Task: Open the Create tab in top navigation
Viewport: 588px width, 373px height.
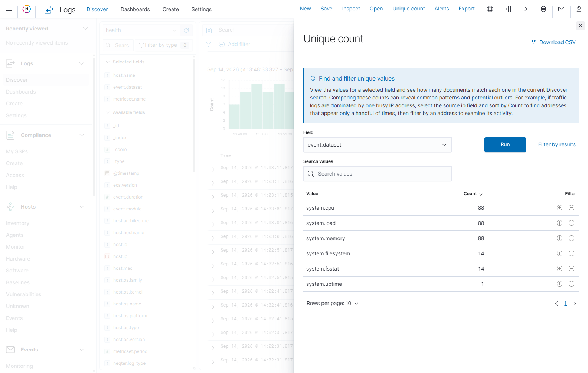Action: pyautogui.click(x=171, y=9)
